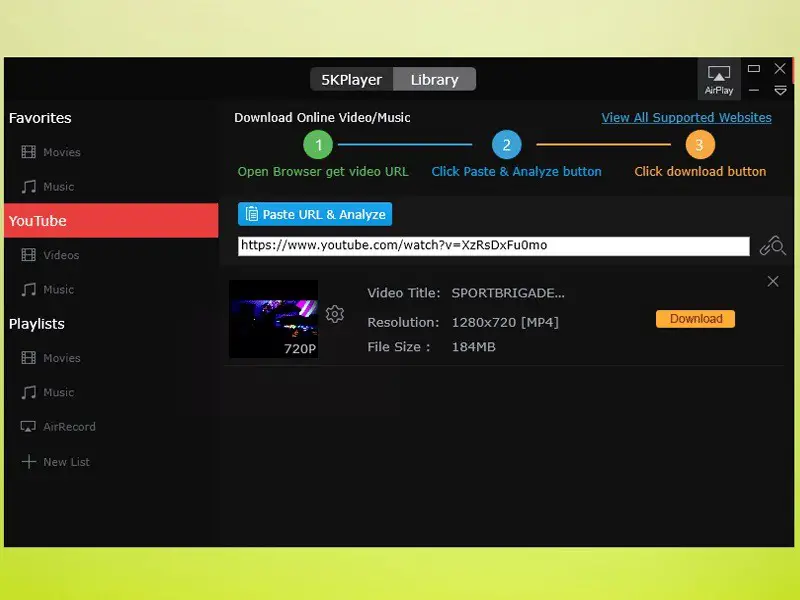Open Music under Playlists

pos(48,392)
